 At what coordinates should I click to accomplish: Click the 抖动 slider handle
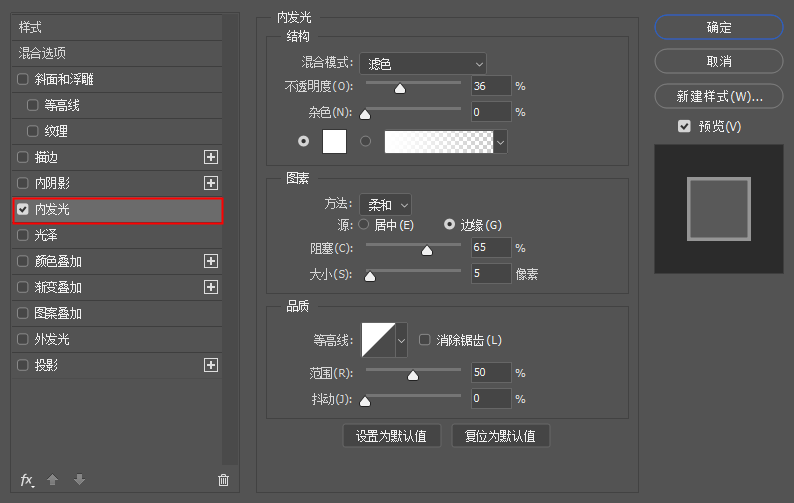pyautogui.click(x=365, y=401)
